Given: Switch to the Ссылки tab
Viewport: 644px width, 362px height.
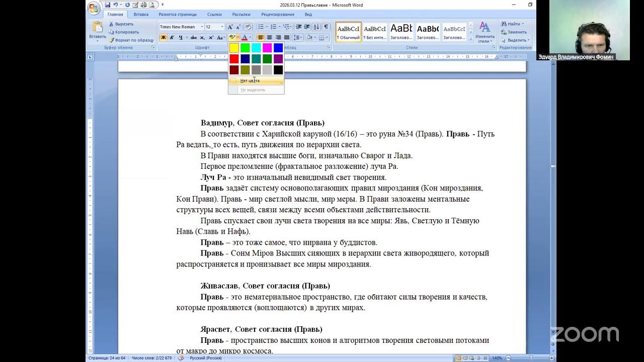Looking at the screenshot, I should point(214,15).
